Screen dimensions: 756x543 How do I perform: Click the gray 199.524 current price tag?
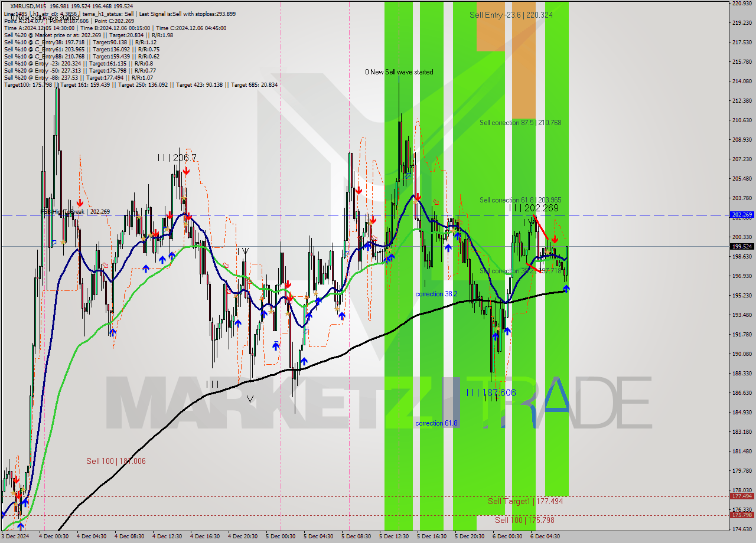point(742,246)
